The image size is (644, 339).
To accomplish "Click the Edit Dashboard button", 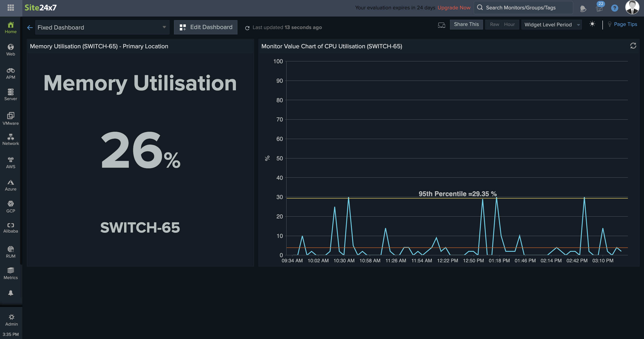I will (205, 27).
